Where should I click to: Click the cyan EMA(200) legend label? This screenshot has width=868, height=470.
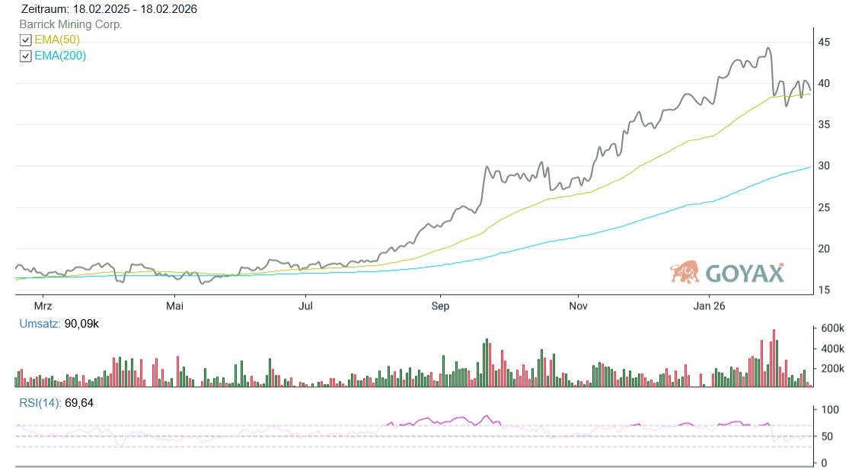pyautogui.click(x=60, y=56)
